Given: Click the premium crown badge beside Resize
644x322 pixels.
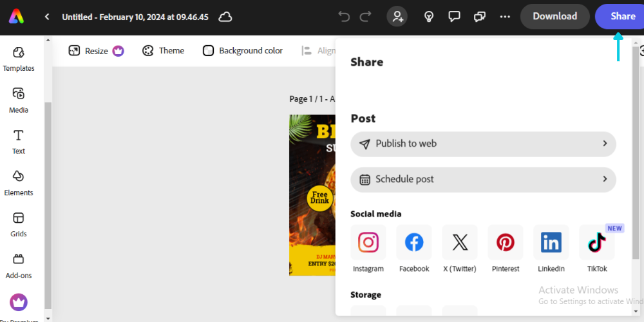Looking at the screenshot, I should (118, 51).
